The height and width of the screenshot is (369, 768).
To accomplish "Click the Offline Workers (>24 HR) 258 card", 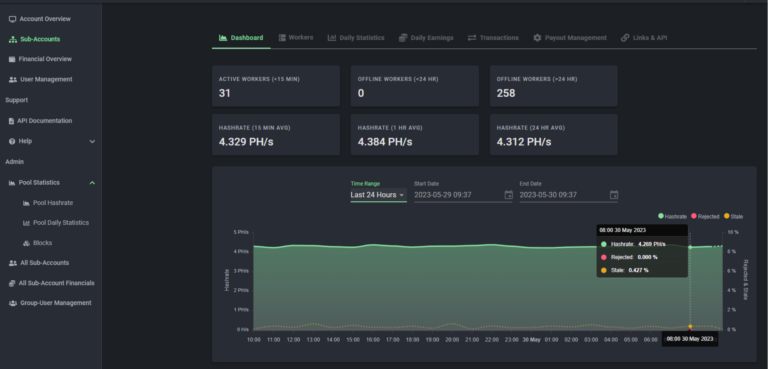I will click(x=553, y=86).
